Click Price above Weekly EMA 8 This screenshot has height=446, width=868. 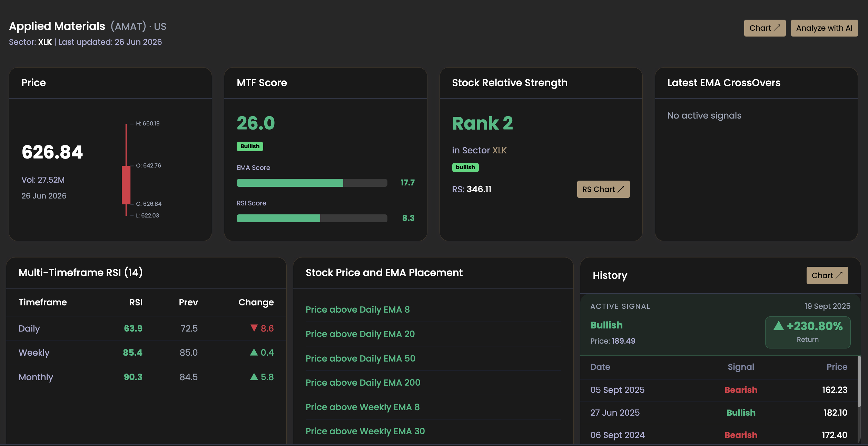pyautogui.click(x=363, y=407)
